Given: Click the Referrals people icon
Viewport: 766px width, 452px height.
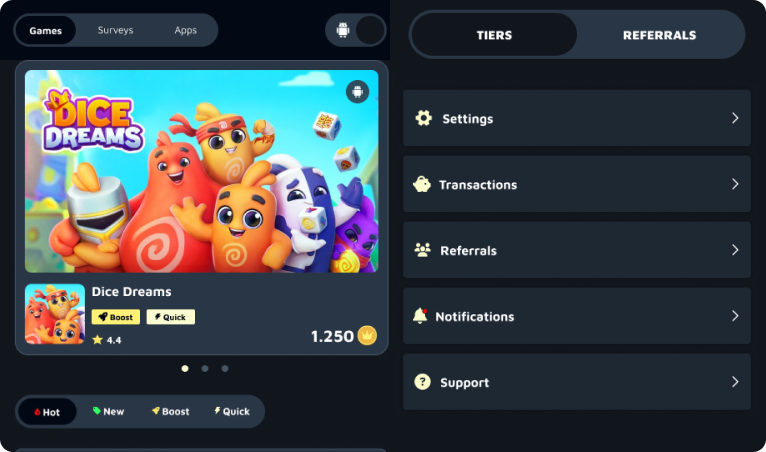Looking at the screenshot, I should (x=423, y=250).
